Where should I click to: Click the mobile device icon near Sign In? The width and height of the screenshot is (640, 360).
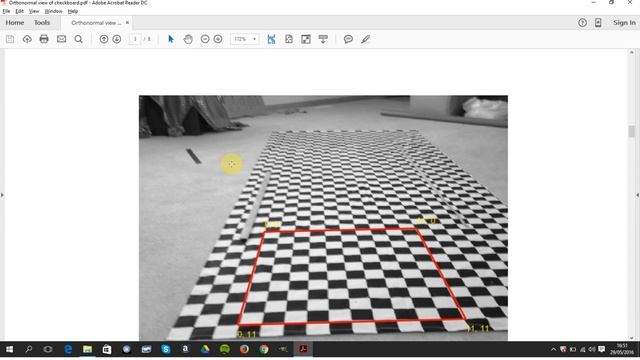tap(598, 23)
